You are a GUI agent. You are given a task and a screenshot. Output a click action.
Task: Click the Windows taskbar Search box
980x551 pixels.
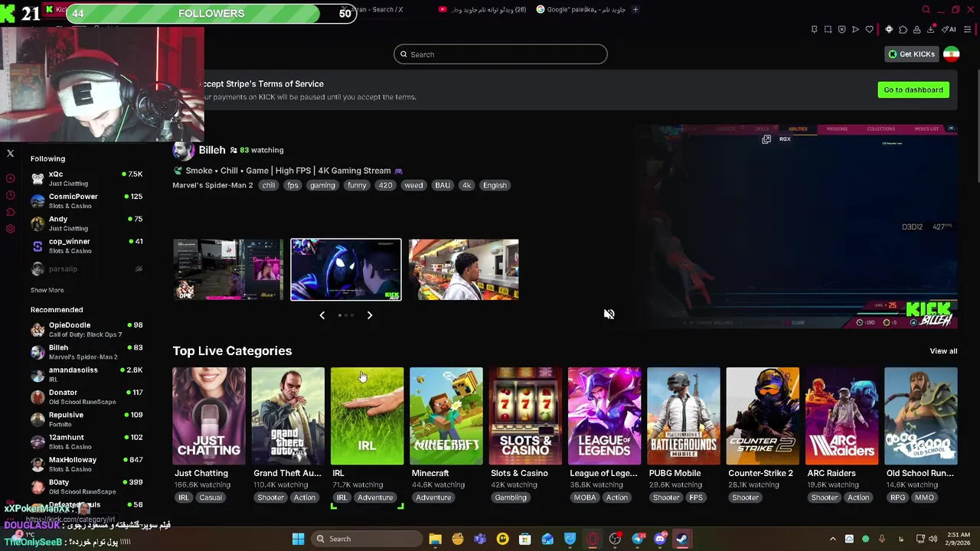367,539
